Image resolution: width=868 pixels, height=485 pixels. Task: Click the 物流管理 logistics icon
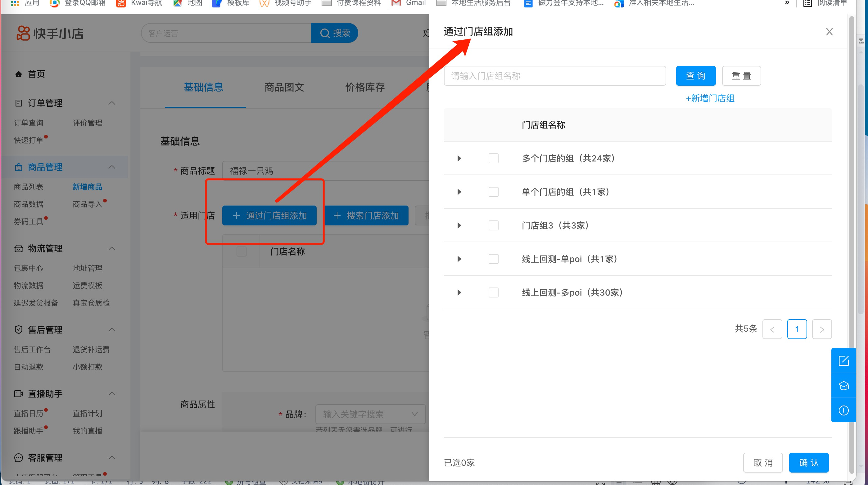tap(19, 249)
